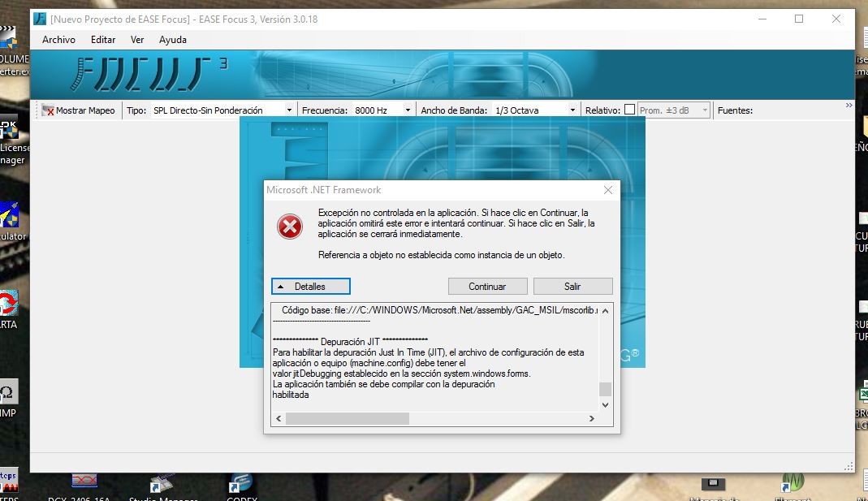Open the ARTA desktop icon
Image resolution: width=868 pixels, height=501 pixels.
(8, 309)
